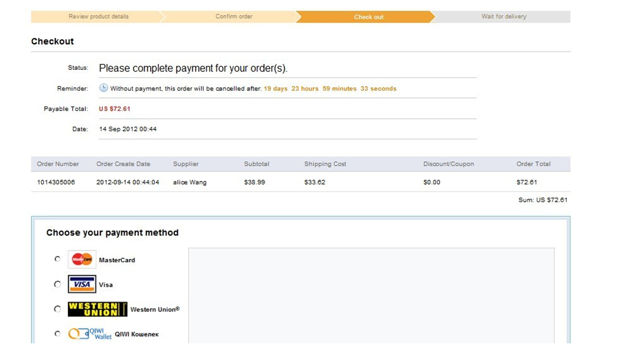
Task: Pick the QIWI Кошелек radio option
Action: [x=57, y=334]
